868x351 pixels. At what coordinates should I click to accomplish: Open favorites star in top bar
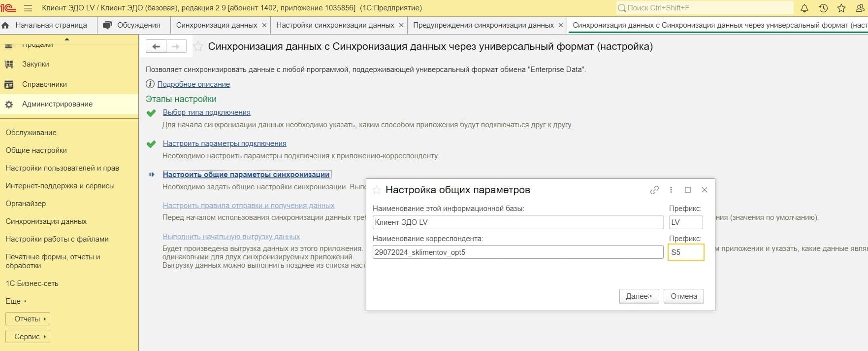(x=841, y=8)
